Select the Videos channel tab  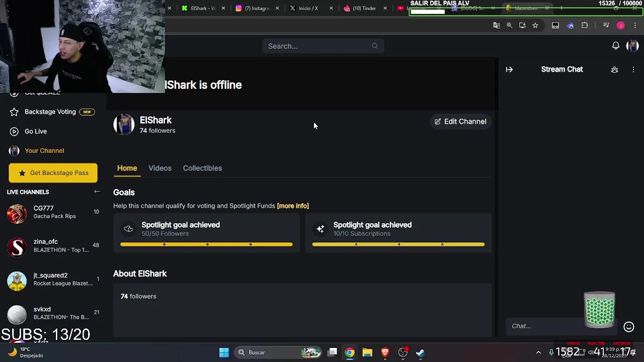(x=159, y=168)
